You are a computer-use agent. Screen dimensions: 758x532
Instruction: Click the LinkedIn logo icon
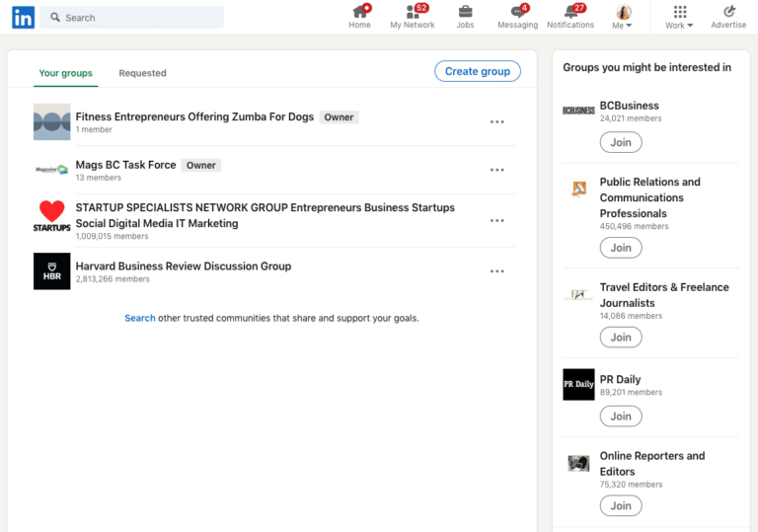23,17
